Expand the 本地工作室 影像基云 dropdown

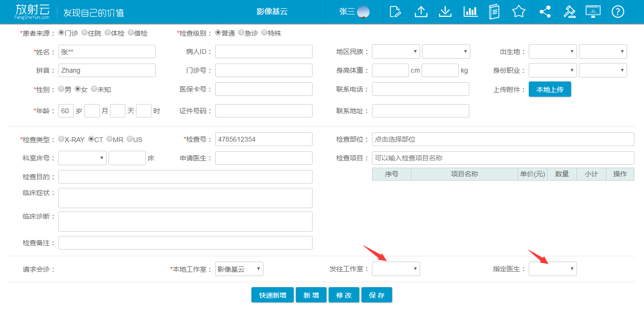(239, 269)
